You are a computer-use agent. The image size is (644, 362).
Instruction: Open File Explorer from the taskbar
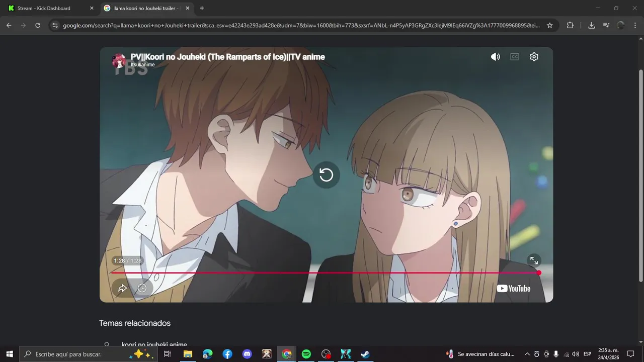coord(188,354)
